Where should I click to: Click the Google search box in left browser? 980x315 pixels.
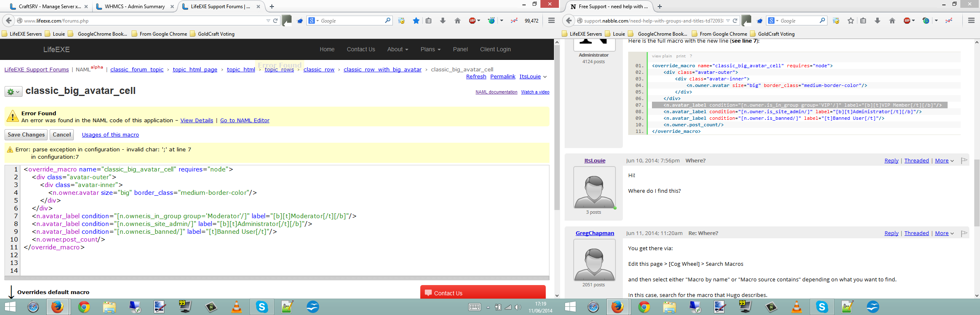click(x=352, y=21)
